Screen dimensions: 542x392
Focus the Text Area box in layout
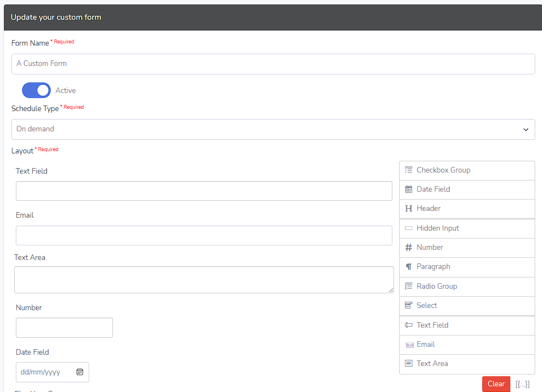(204, 280)
